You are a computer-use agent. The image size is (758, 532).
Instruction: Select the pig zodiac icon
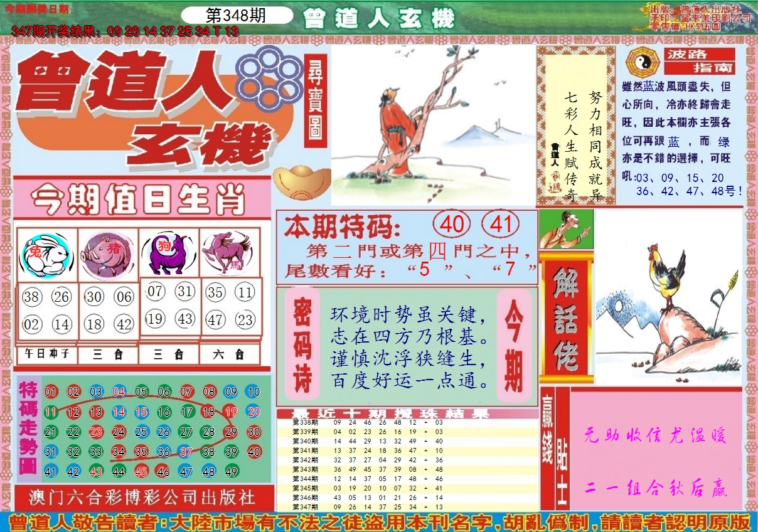[107, 255]
